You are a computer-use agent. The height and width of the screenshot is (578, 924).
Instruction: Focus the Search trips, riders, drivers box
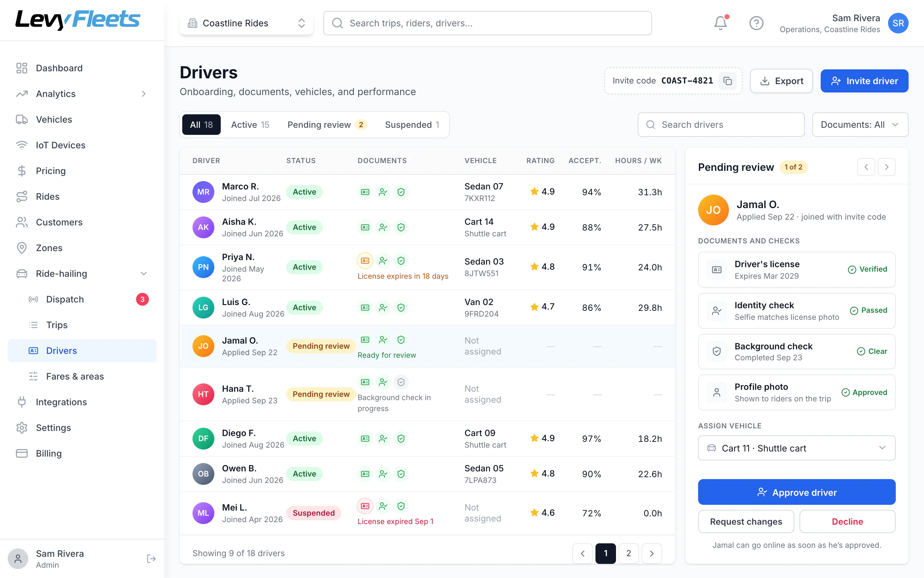click(x=487, y=23)
